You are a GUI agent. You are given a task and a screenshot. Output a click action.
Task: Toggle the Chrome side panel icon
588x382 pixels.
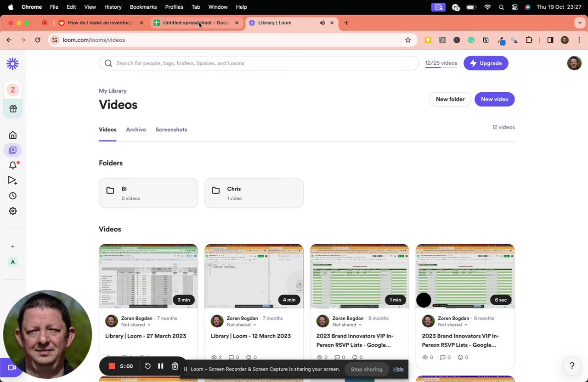pyautogui.click(x=550, y=40)
